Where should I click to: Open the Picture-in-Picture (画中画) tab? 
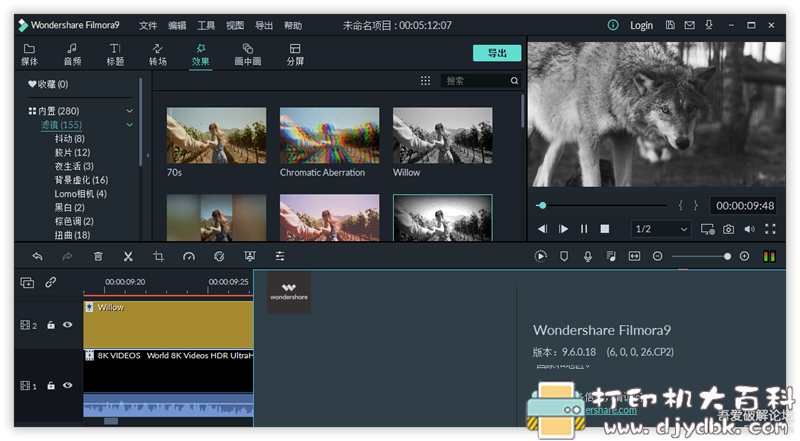pyautogui.click(x=247, y=55)
